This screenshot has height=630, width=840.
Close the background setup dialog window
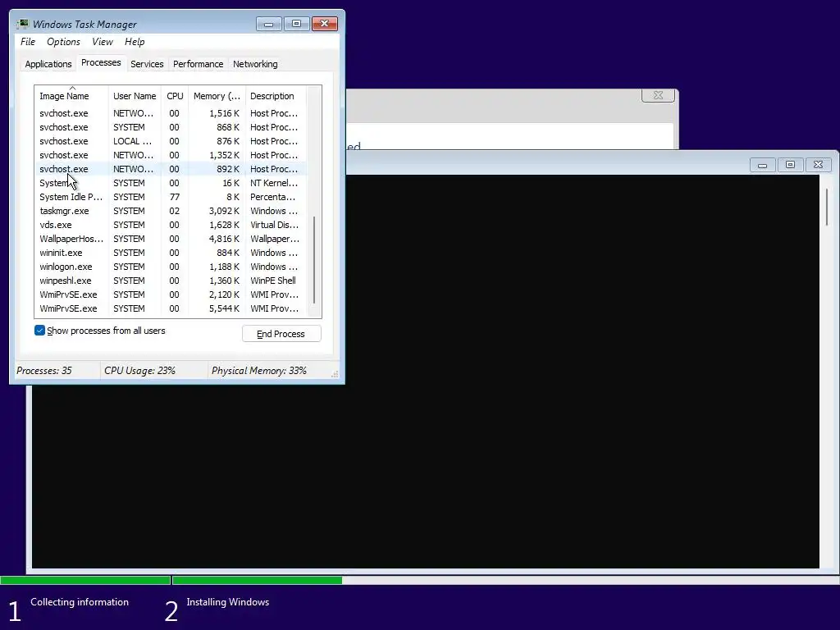pyautogui.click(x=659, y=95)
